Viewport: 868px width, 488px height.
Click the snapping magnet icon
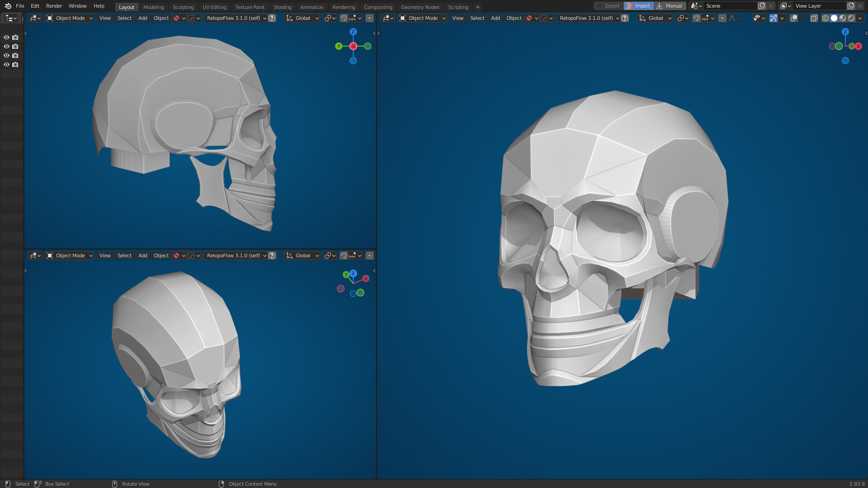697,18
